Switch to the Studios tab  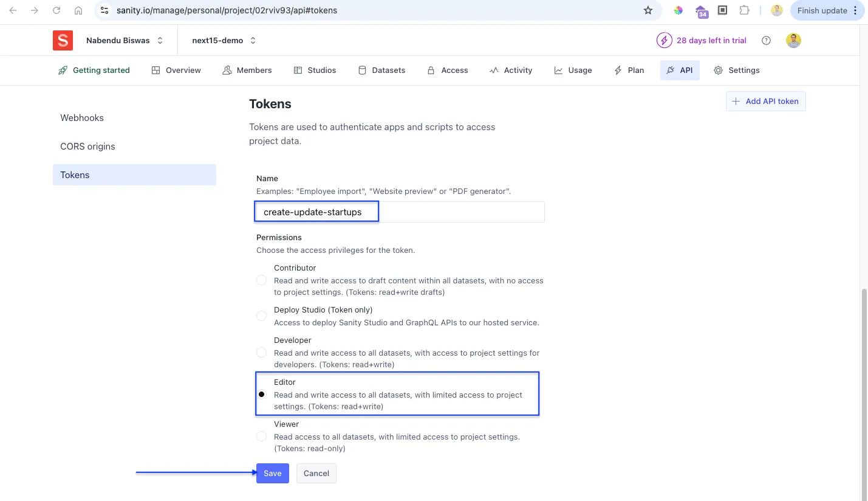pyautogui.click(x=315, y=70)
